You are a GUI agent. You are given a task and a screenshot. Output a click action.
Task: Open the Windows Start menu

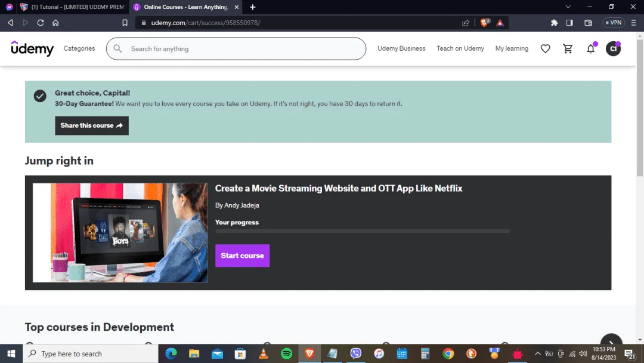coord(11,353)
